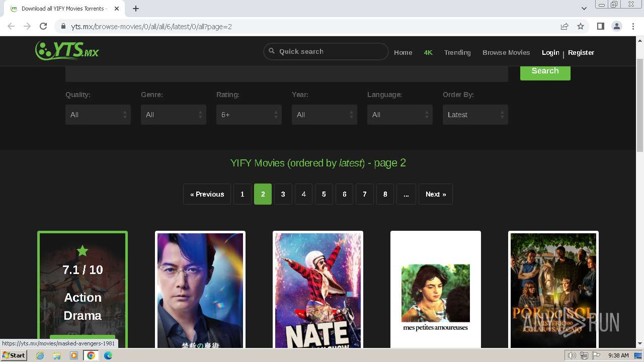Click the large search term input box
Viewport: 644px width, 362px height.
(287, 73)
